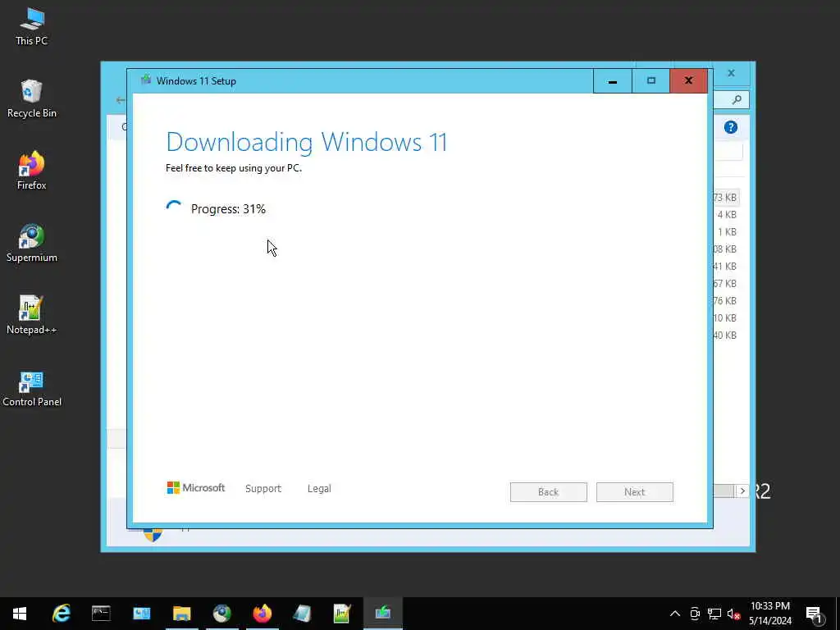Show hidden system tray icons
The height and width of the screenshot is (630, 840).
point(675,614)
